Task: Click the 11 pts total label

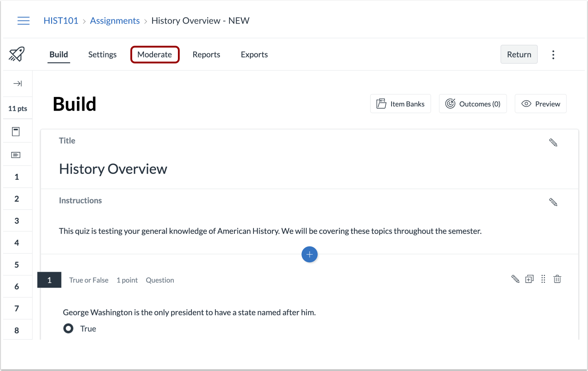Action: (x=18, y=109)
